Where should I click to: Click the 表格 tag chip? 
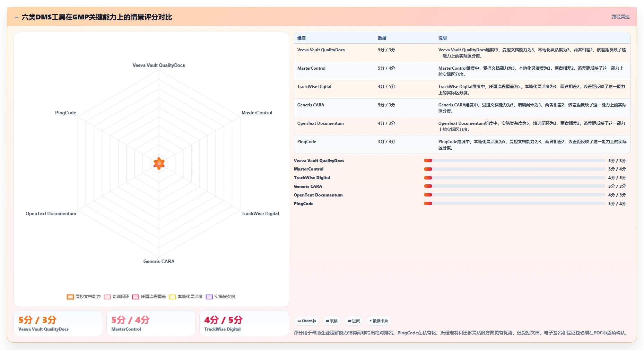[332, 321]
